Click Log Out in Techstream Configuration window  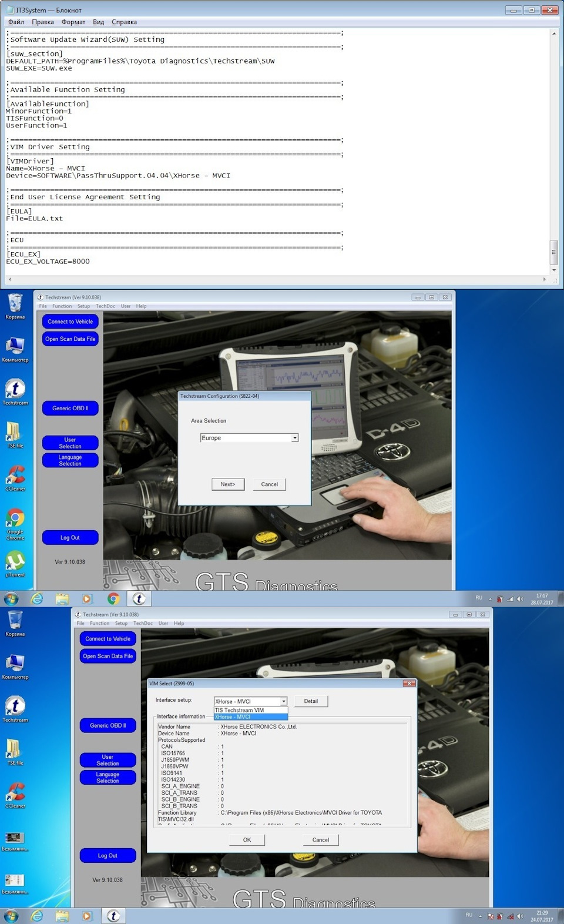pos(70,538)
